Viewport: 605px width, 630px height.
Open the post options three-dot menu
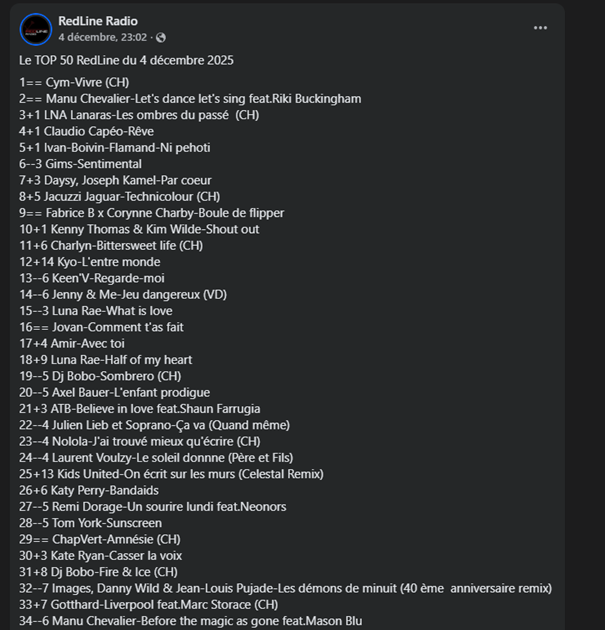click(541, 28)
